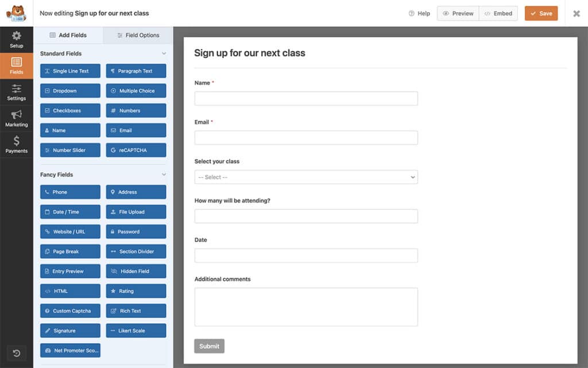Add an Email field
588x368 pixels.
pos(136,131)
